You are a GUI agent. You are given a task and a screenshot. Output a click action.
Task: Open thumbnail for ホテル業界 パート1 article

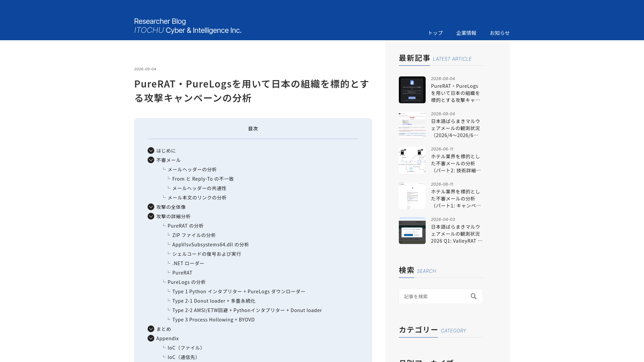pyautogui.click(x=412, y=195)
